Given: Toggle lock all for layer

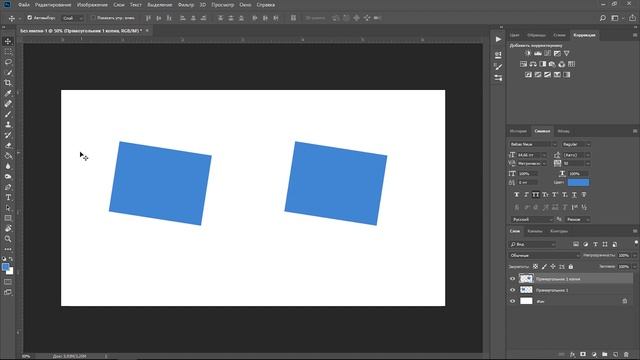Looking at the screenshot, I should tap(571, 267).
